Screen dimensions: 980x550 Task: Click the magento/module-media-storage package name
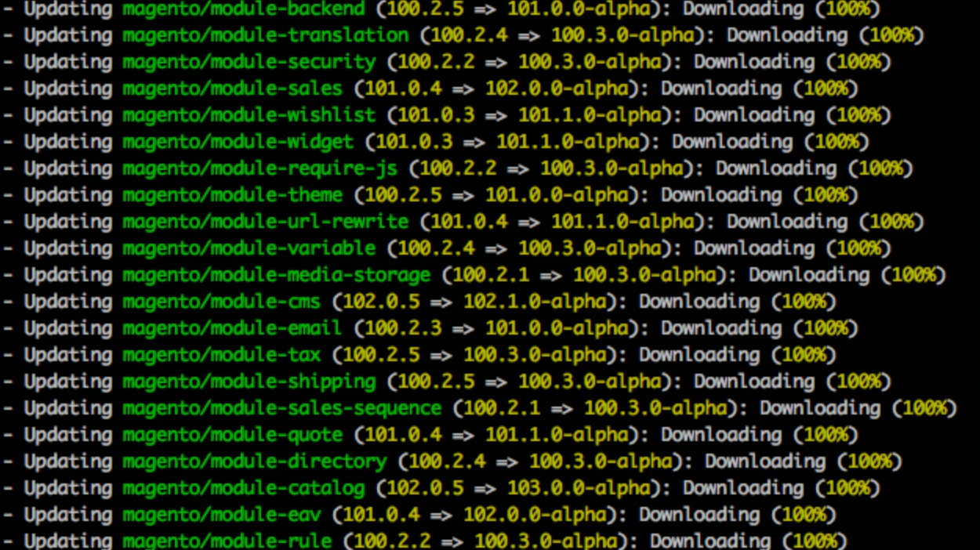(x=277, y=276)
